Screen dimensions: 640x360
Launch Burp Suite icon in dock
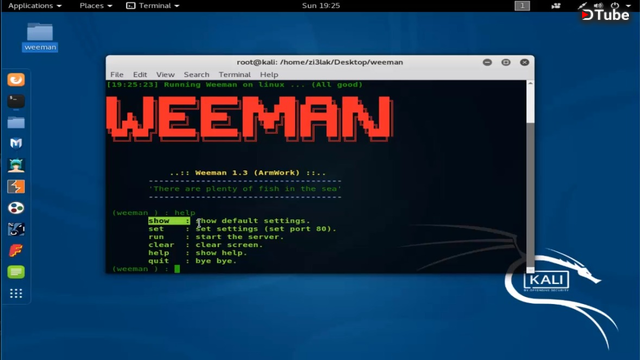(16, 187)
